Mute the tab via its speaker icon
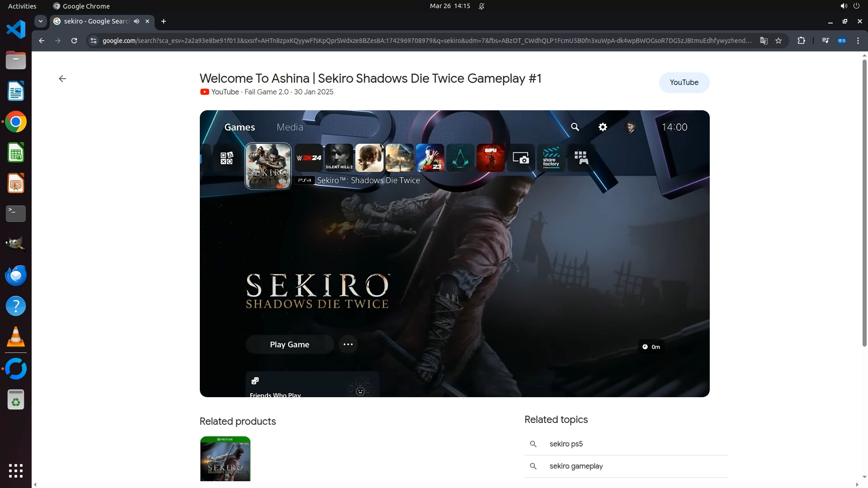 coord(137,21)
